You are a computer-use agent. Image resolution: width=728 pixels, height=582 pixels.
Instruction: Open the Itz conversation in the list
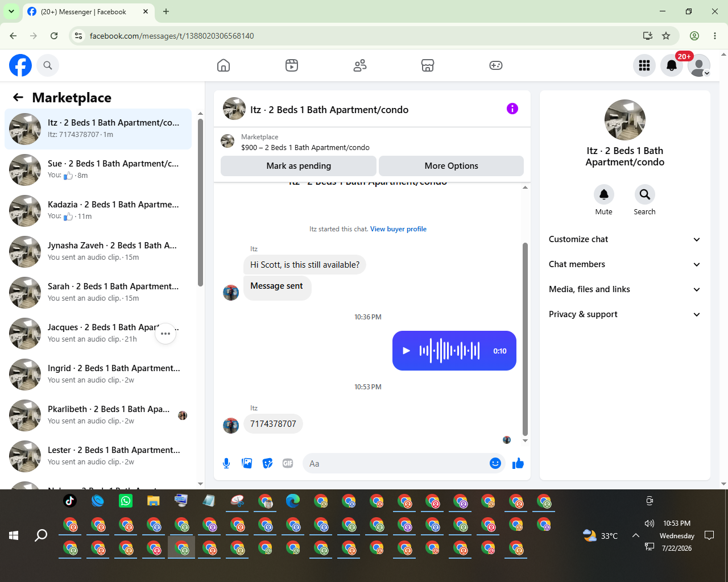pos(98,129)
